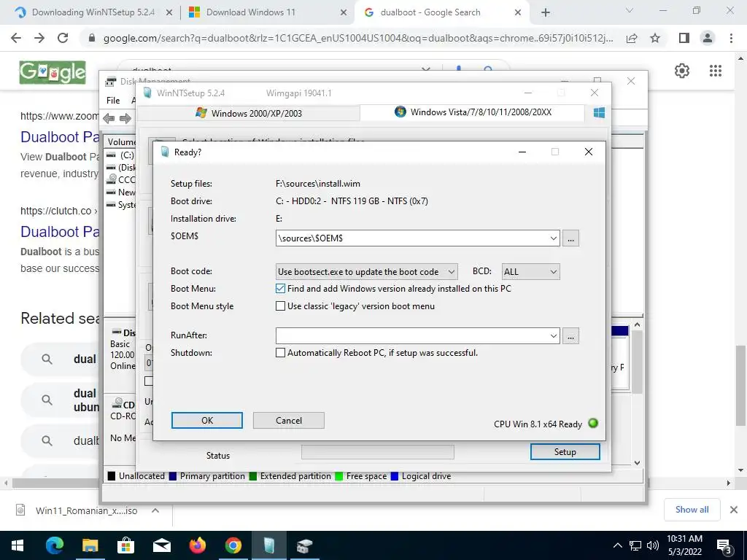Toggle Automatically Reboot PC checkbox
747x560 pixels.
(281, 353)
